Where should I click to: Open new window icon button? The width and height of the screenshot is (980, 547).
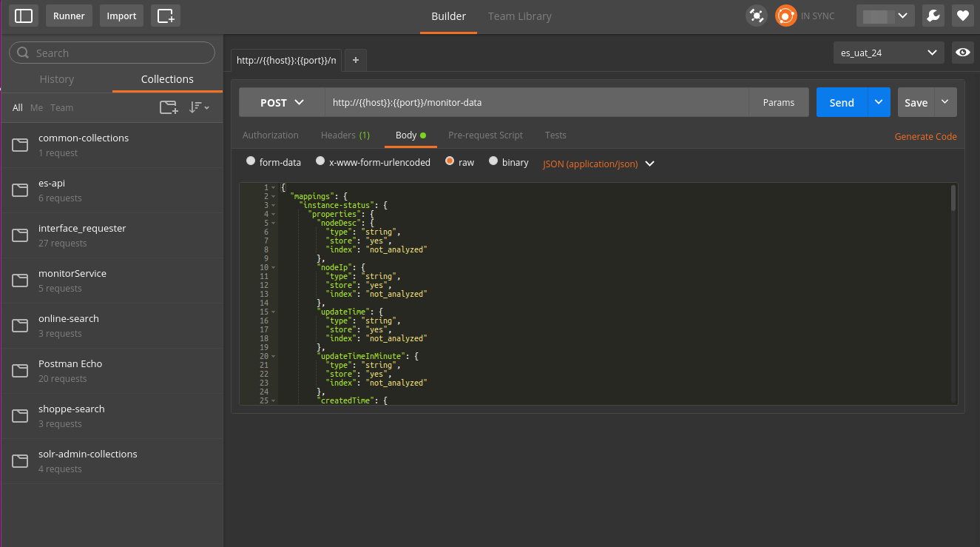166,16
